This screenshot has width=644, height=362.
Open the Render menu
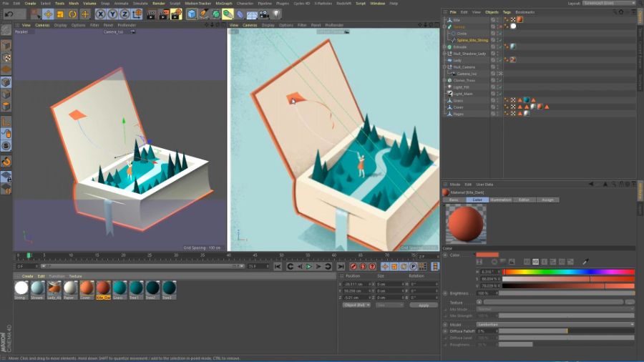click(x=159, y=4)
